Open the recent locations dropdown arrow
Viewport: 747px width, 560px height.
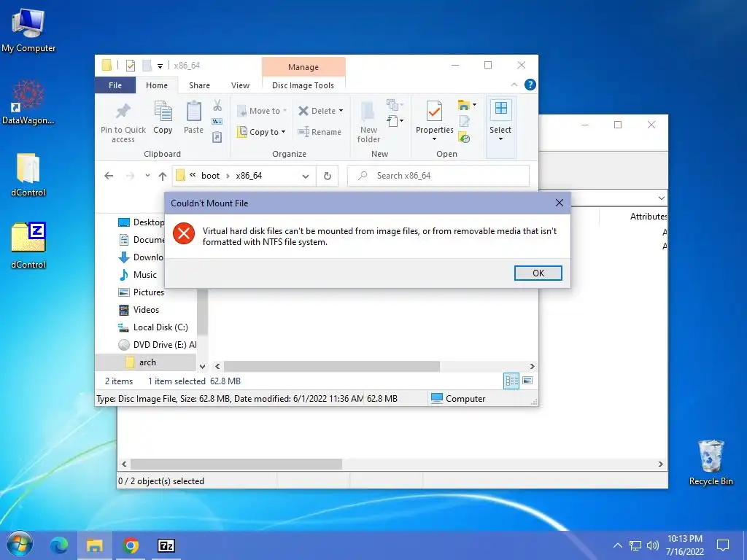click(147, 176)
